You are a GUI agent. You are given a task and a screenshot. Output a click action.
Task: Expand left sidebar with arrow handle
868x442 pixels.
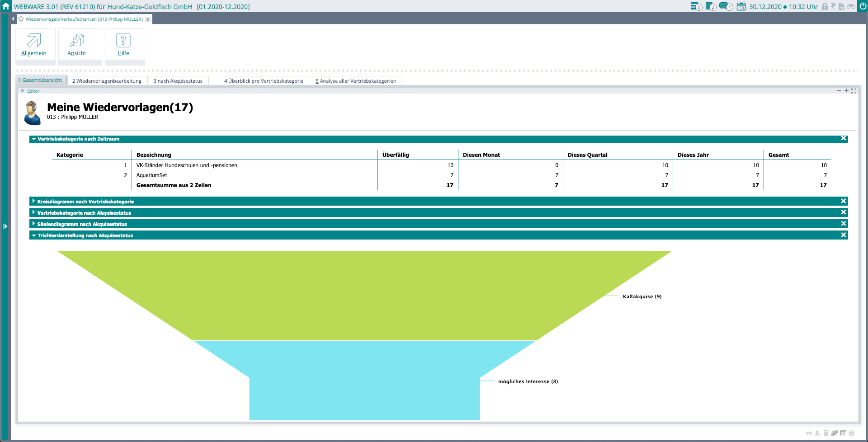tap(5, 226)
